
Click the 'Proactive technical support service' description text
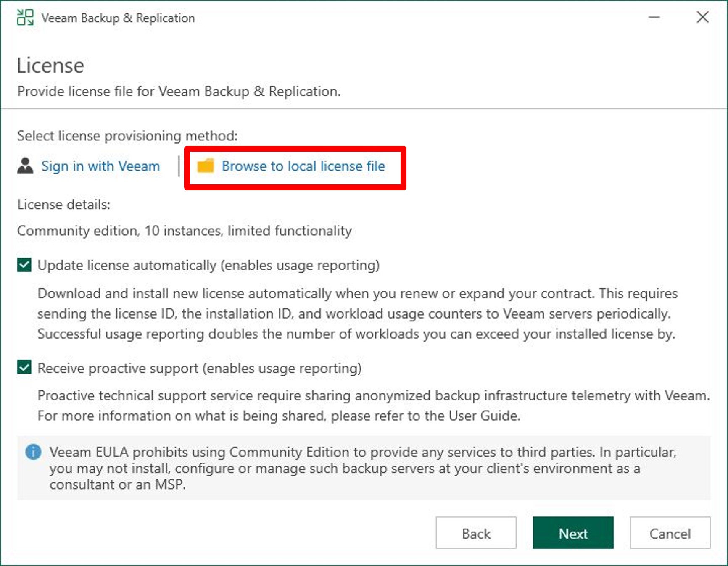click(x=374, y=406)
